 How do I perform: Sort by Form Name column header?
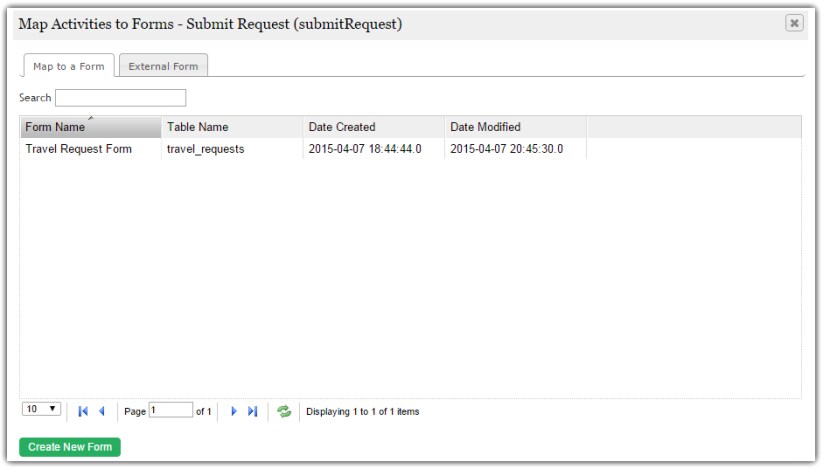coord(91,127)
